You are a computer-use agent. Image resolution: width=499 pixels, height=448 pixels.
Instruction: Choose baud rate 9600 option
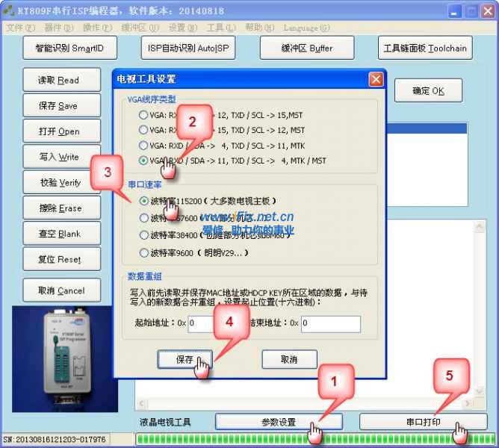point(143,252)
